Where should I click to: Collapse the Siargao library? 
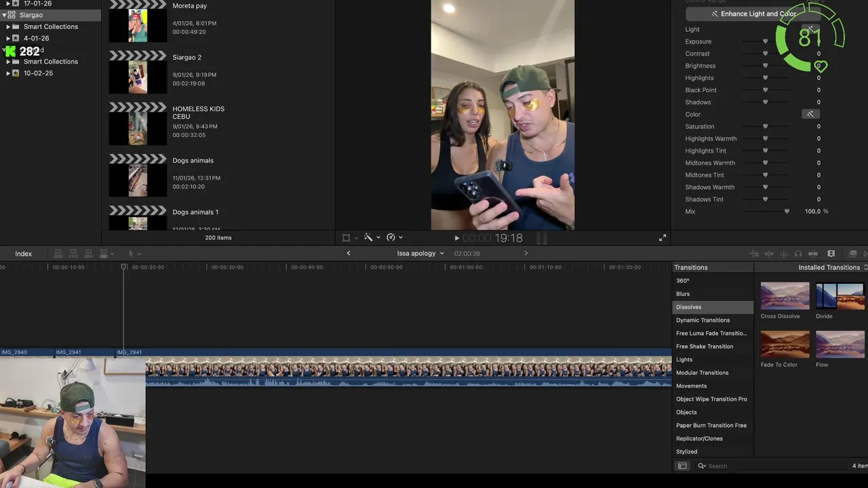point(4,15)
